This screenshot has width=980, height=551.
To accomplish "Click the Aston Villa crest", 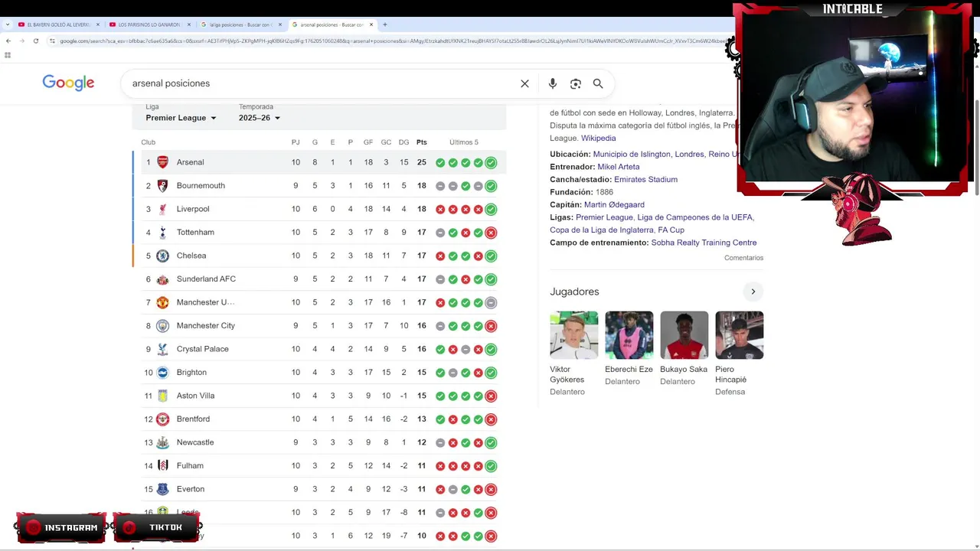I will point(162,396).
